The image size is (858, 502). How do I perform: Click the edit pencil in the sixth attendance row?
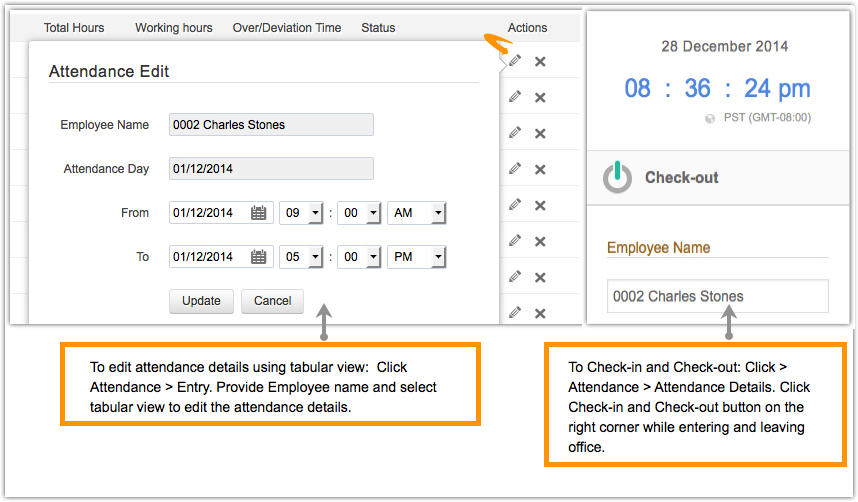(x=515, y=240)
